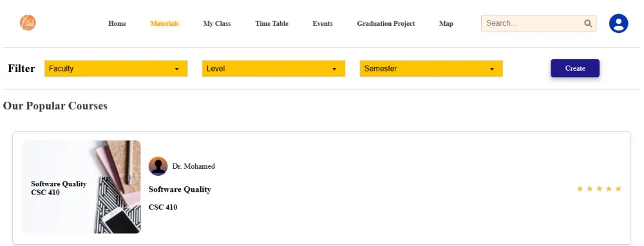This screenshot has height=246, width=644.
Task: Open the Materials nav item
Action: (x=164, y=23)
